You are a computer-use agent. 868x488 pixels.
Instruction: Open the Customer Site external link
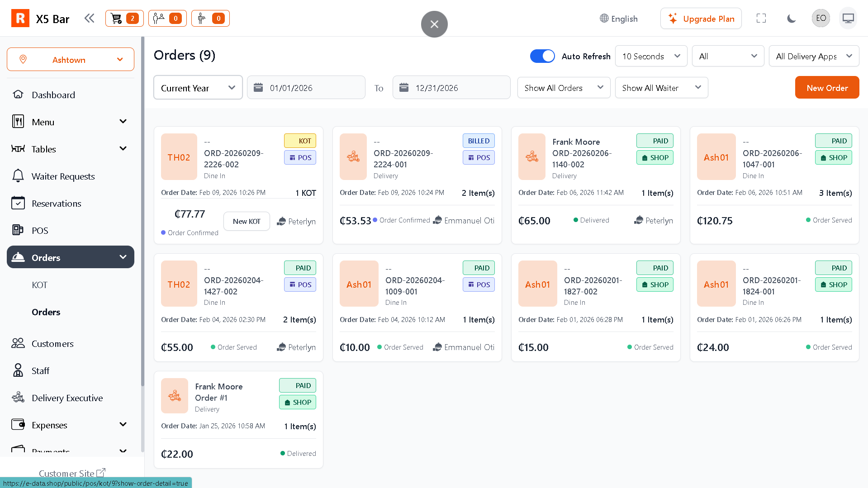[71, 473]
